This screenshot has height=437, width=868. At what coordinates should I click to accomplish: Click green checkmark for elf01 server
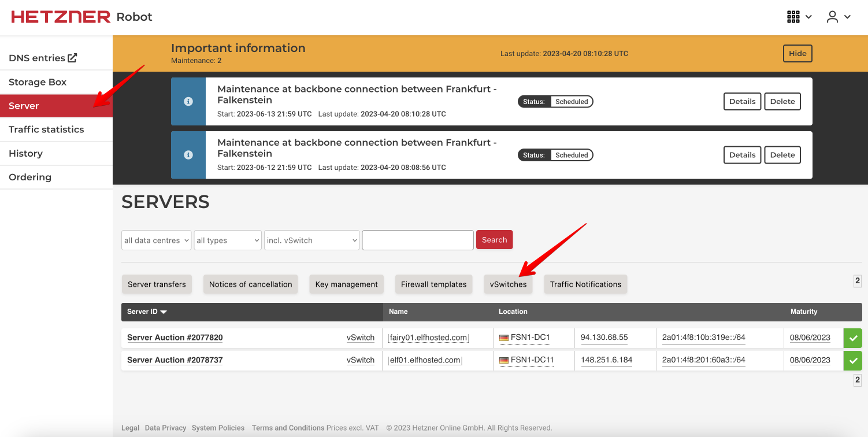852,361
